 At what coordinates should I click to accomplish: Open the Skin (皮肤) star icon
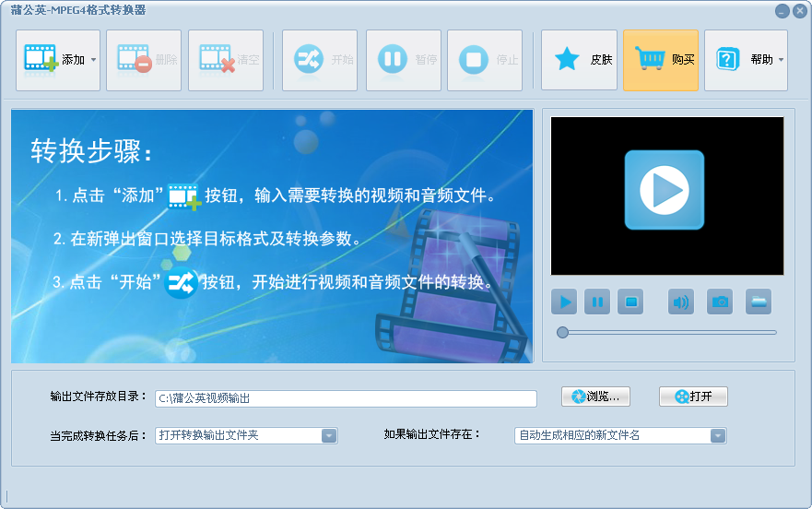click(567, 60)
